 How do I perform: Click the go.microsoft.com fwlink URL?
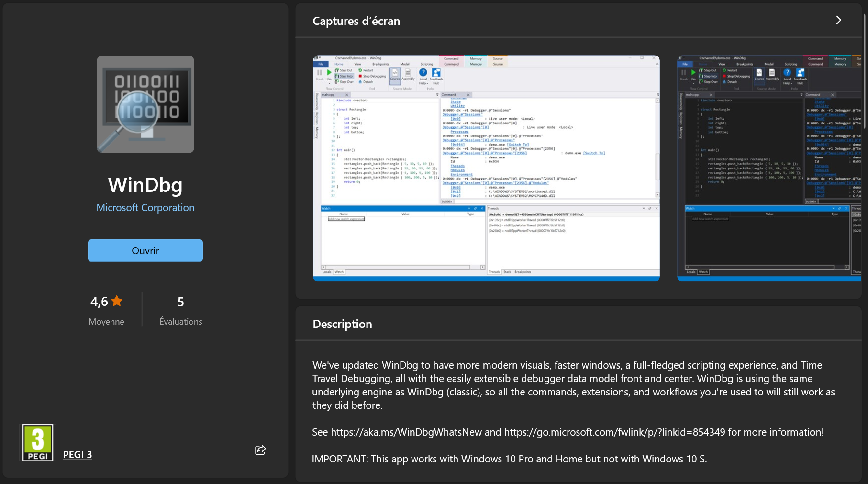[614, 432]
